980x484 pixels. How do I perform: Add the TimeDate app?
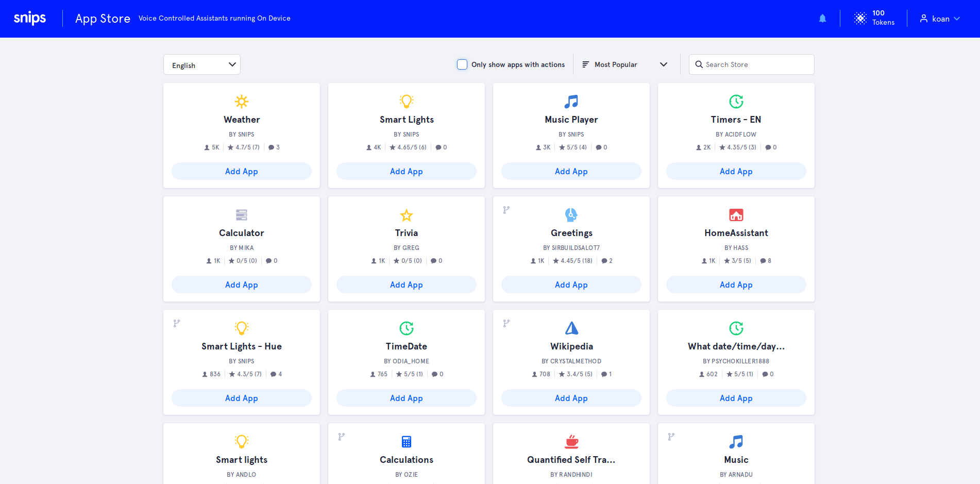(407, 398)
